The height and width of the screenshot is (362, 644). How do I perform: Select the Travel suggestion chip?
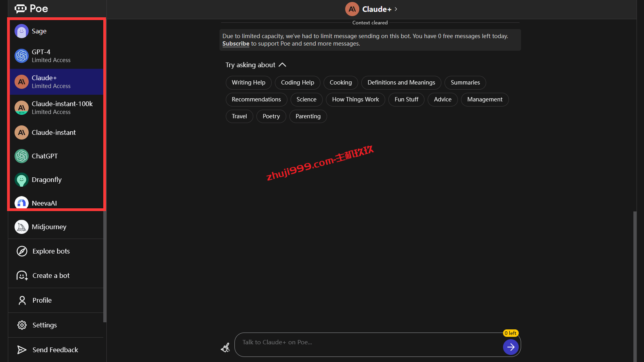tap(240, 116)
